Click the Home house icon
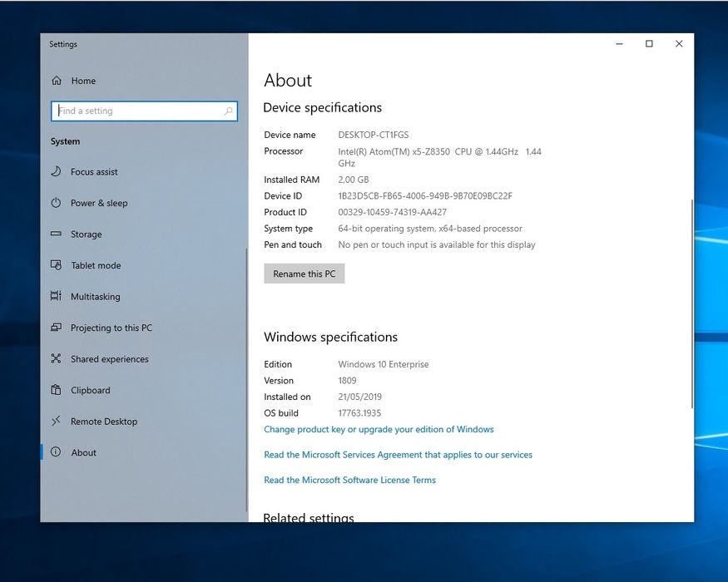The width and height of the screenshot is (728, 582). 57,81
